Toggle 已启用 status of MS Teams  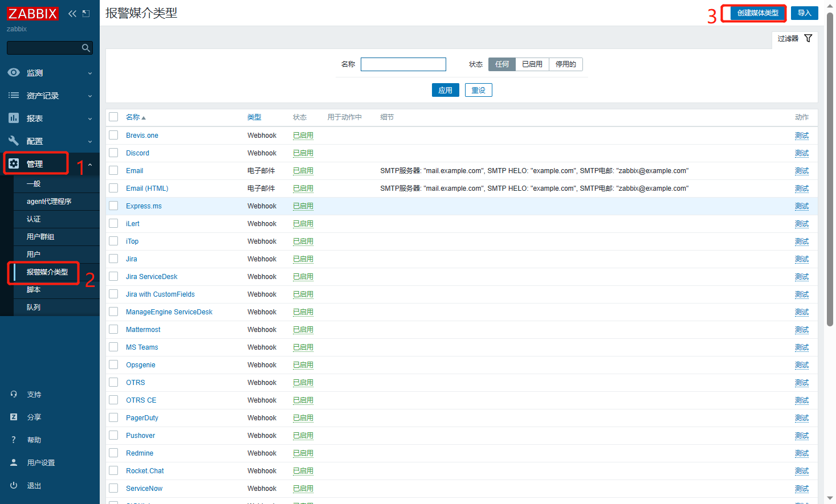pos(303,347)
